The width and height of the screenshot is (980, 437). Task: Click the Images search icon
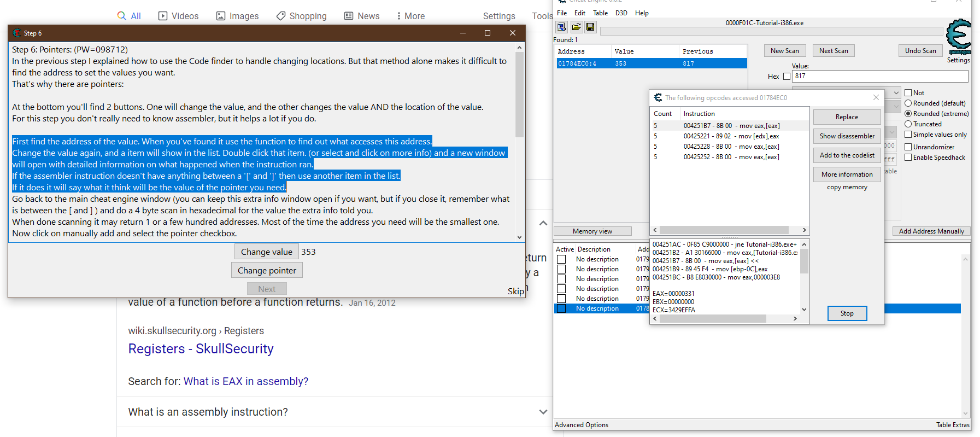(x=221, y=16)
